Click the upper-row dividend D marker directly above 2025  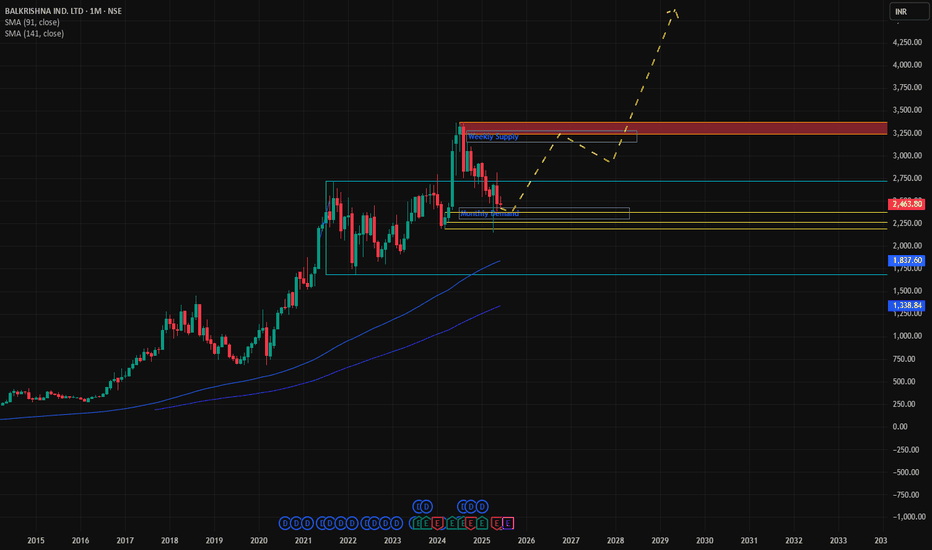click(x=482, y=507)
